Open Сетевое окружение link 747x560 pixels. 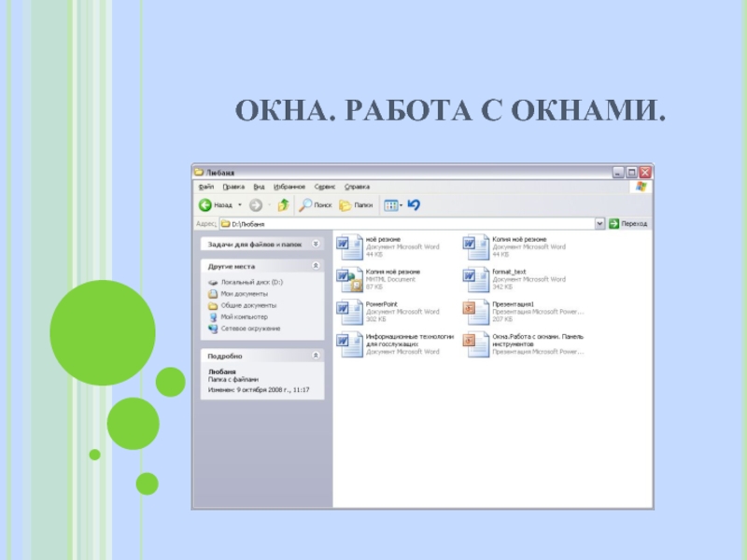(250, 329)
